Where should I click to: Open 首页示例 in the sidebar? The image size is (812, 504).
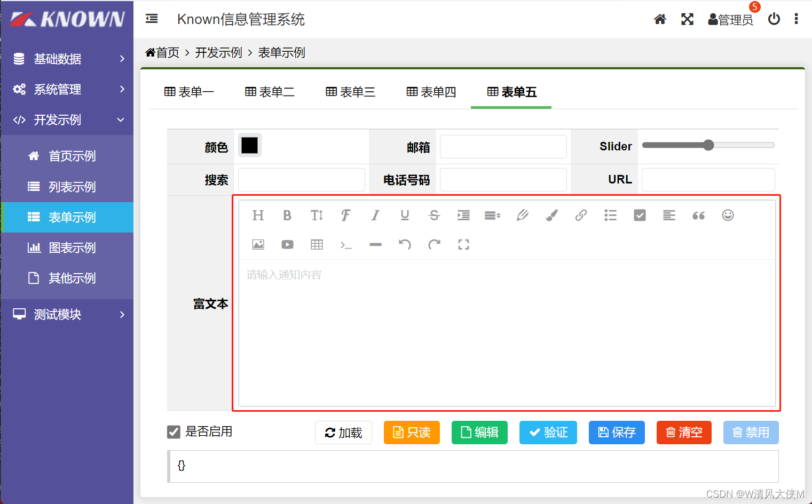coord(67,156)
